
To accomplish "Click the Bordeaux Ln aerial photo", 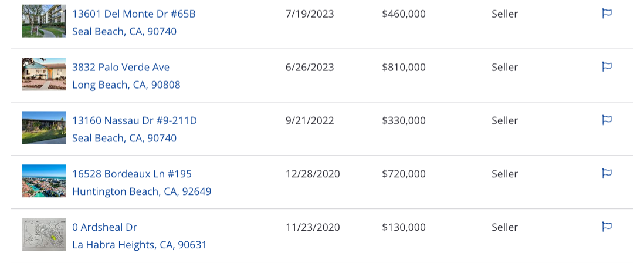I will point(44,181).
